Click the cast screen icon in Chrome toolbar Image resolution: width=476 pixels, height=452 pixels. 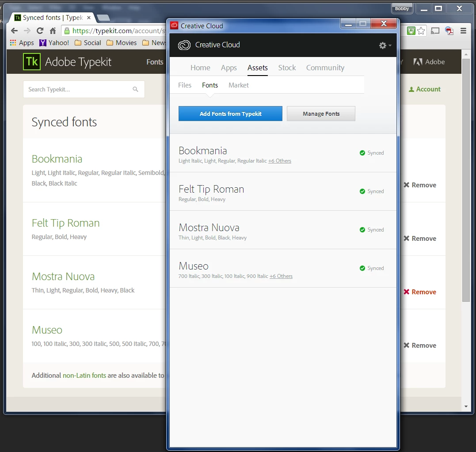pos(435,30)
